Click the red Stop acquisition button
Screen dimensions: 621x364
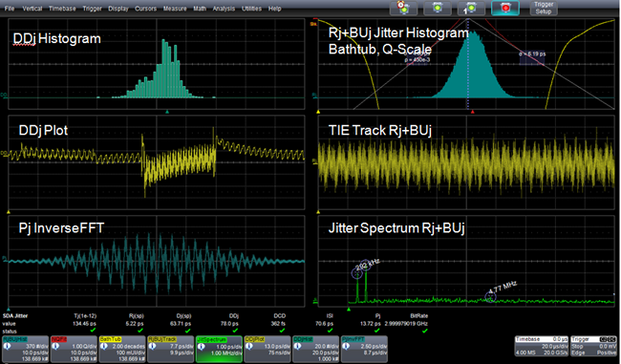(x=505, y=8)
